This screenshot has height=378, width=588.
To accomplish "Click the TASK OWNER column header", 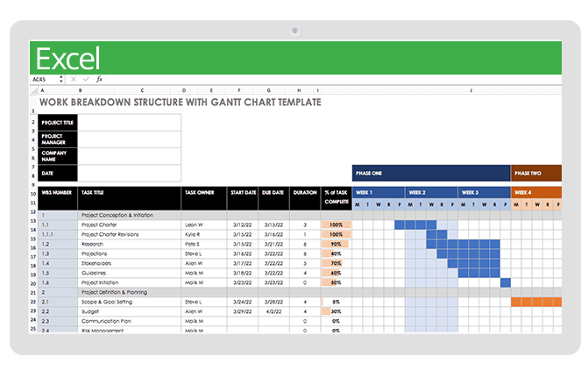I will click(x=203, y=192).
